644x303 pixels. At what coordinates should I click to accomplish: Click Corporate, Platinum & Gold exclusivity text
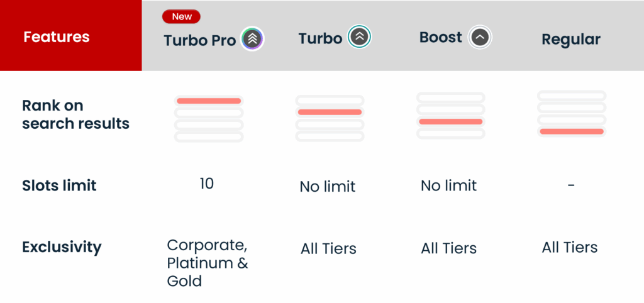click(x=208, y=262)
